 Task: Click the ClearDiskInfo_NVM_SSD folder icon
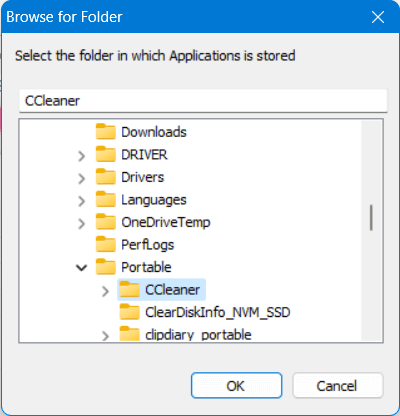tap(130, 312)
